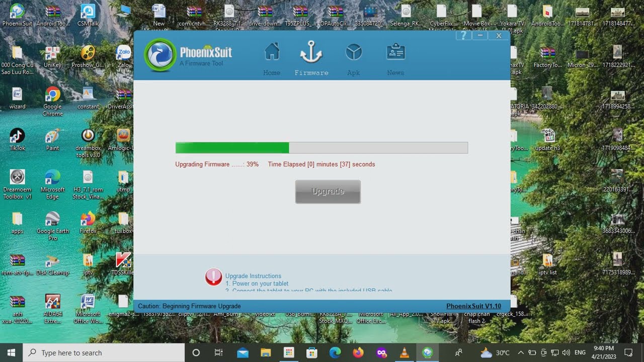The image size is (644, 362).
Task: Open the taskbar clock showing 9:40 PM
Action: pos(603,352)
